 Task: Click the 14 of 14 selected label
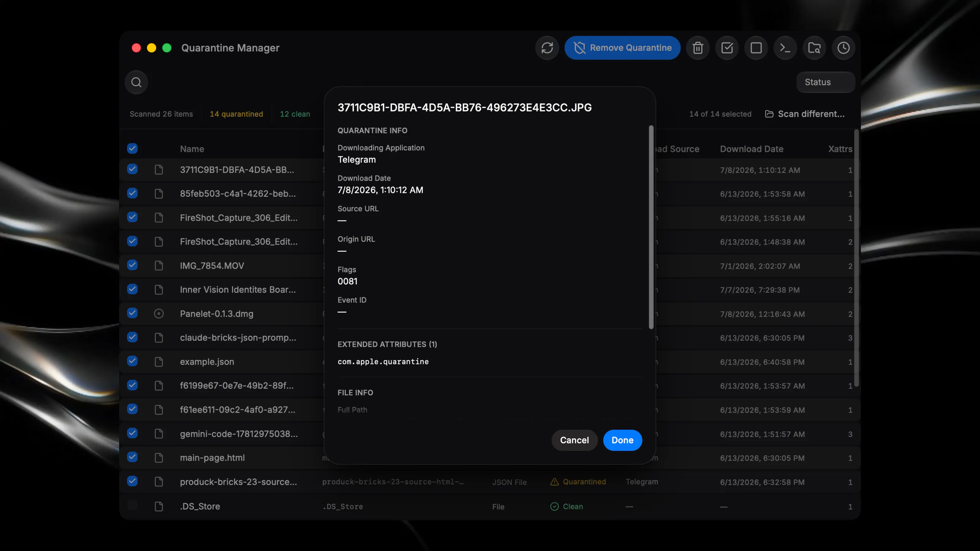[x=720, y=114]
